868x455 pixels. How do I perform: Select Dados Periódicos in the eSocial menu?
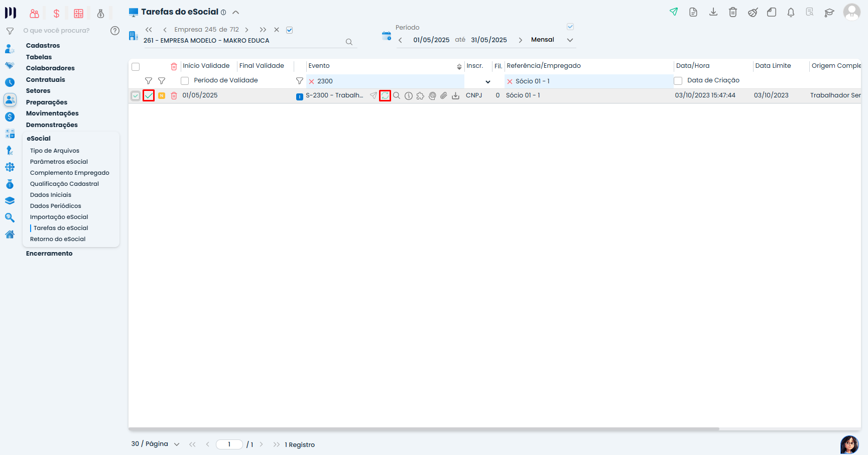[x=56, y=206]
